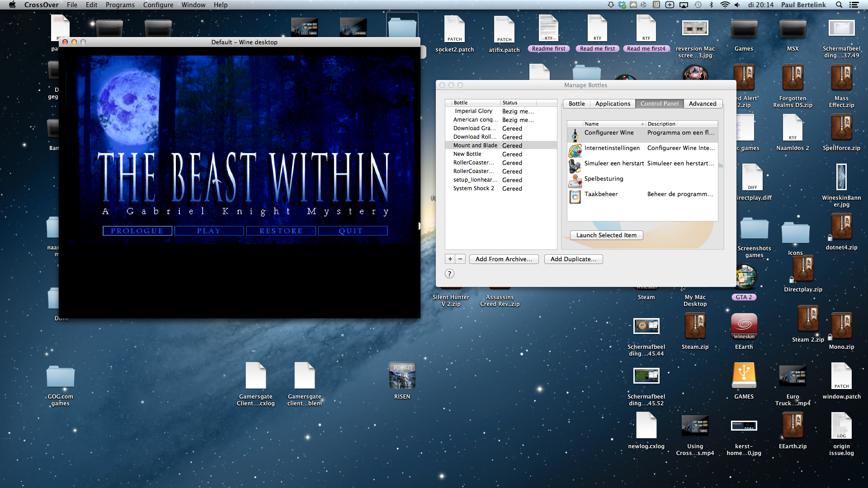Select the Control Panel tab
Image resolution: width=868 pixels, height=488 pixels.
660,103
